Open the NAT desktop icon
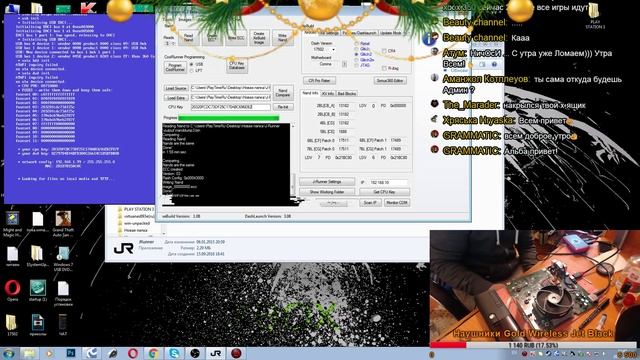The height and width of the screenshot is (360, 640). (63, 325)
